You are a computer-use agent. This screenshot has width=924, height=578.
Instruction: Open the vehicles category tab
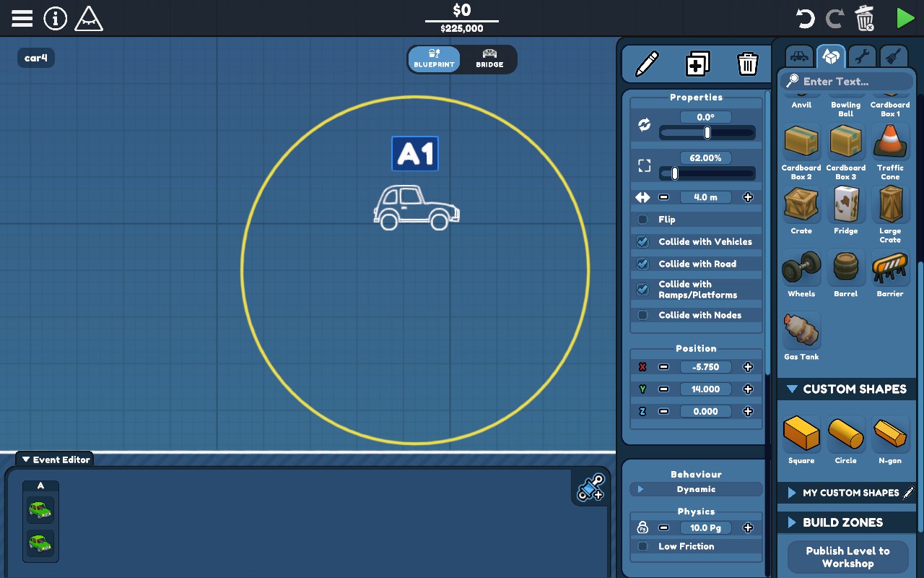799,56
